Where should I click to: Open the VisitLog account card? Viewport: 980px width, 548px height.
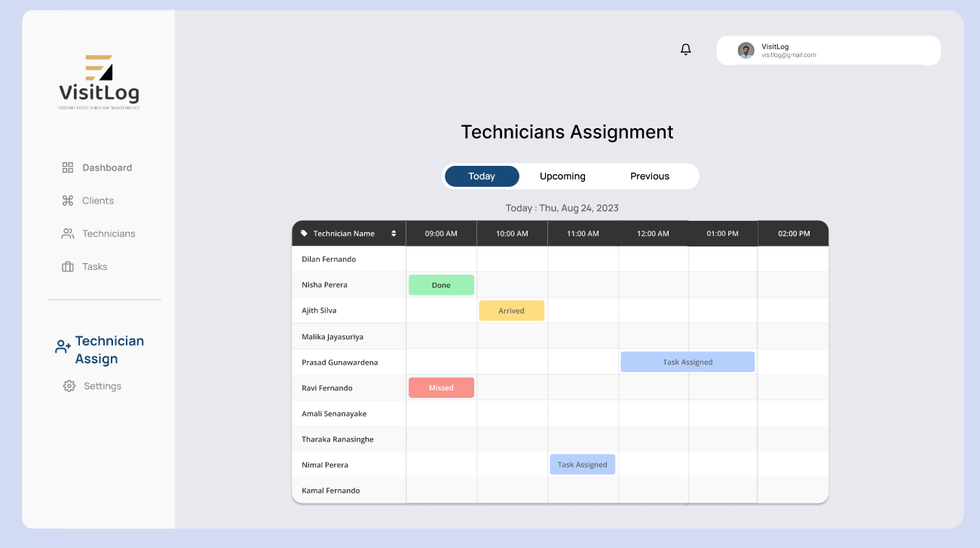pyautogui.click(x=828, y=51)
